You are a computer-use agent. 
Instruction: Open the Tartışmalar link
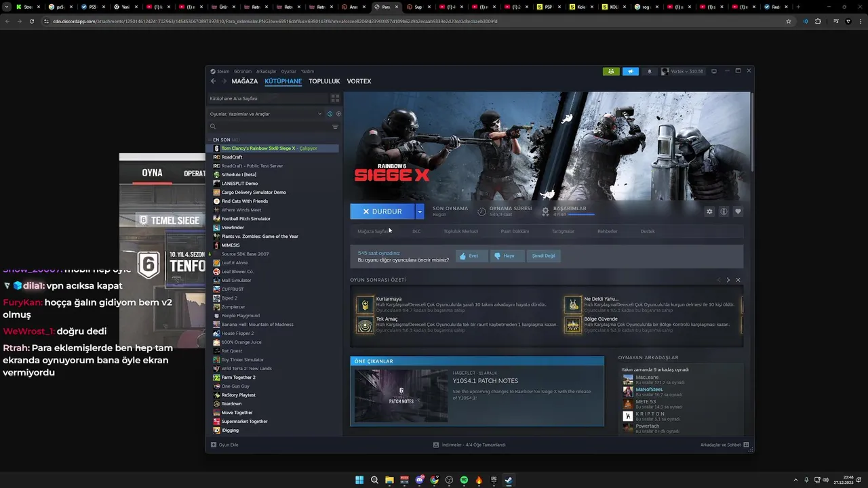click(563, 231)
